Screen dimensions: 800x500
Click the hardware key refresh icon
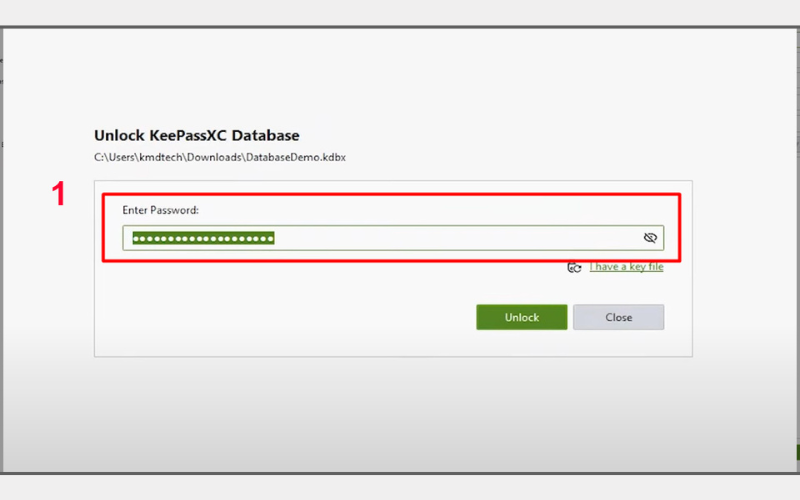(x=574, y=268)
